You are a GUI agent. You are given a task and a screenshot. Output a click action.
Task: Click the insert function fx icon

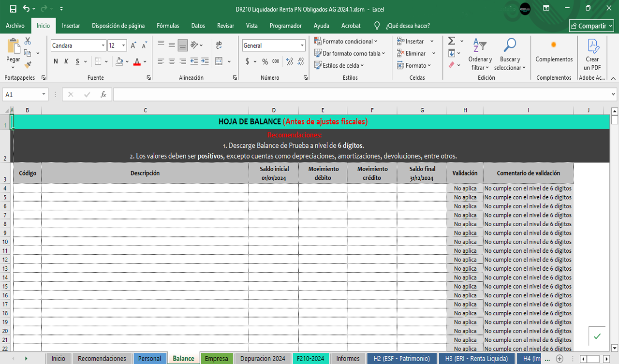(103, 95)
